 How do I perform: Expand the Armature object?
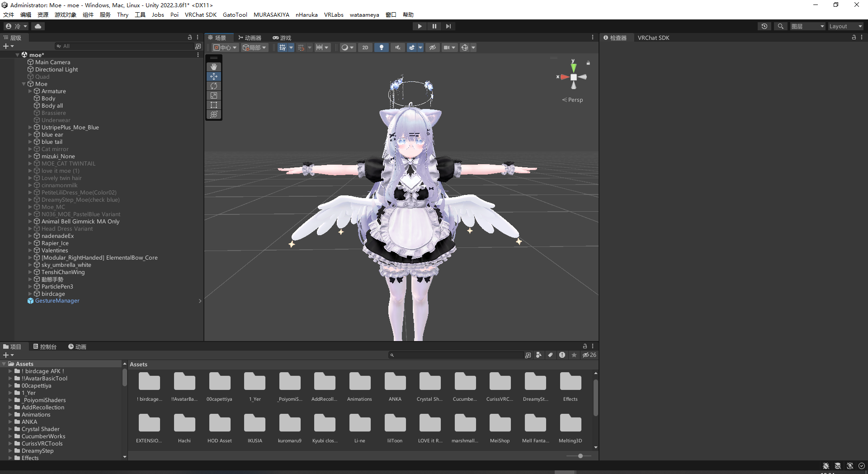[30, 91]
